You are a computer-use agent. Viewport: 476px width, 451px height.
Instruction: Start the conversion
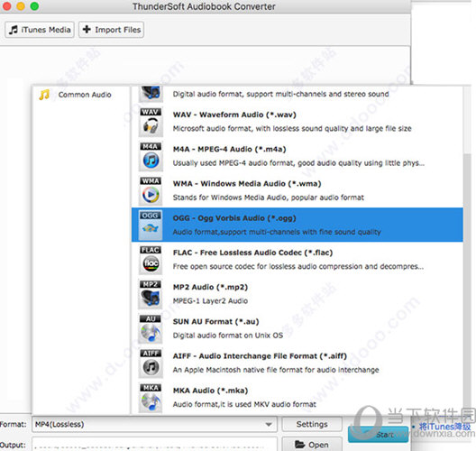click(x=379, y=435)
